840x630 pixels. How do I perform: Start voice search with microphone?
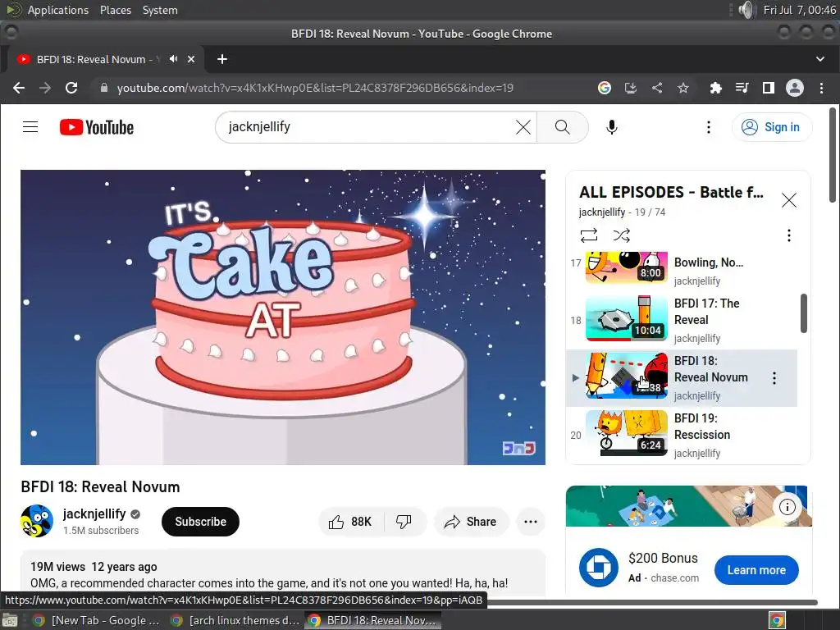click(x=612, y=127)
